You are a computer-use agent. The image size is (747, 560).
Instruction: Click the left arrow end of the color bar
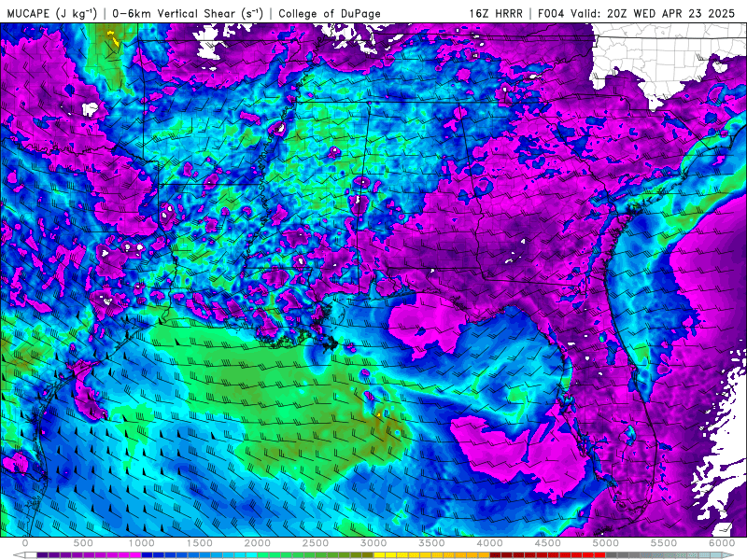[19, 555]
